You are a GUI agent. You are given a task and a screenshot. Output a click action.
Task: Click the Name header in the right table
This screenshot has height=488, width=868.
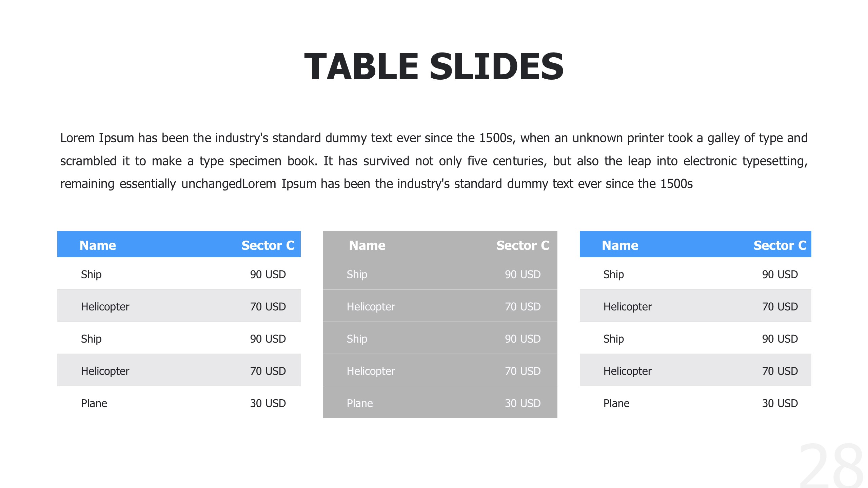(x=620, y=245)
